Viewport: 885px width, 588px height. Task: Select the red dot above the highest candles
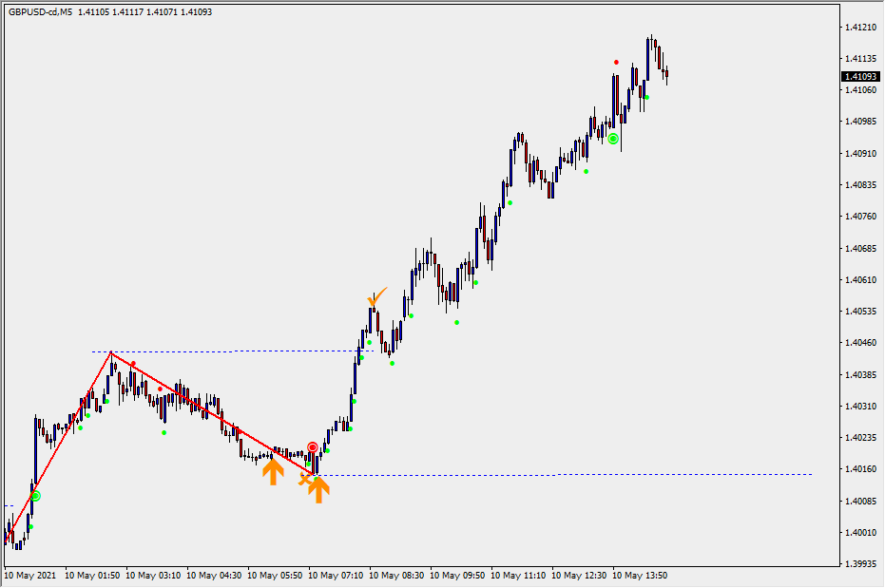(x=616, y=63)
